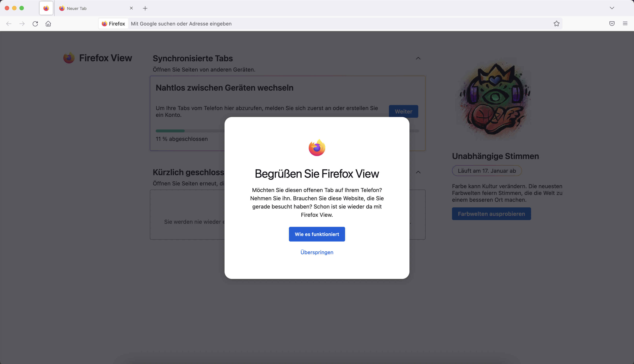This screenshot has height=364, width=634.
Task: Click the reload page icon
Action: (x=35, y=24)
